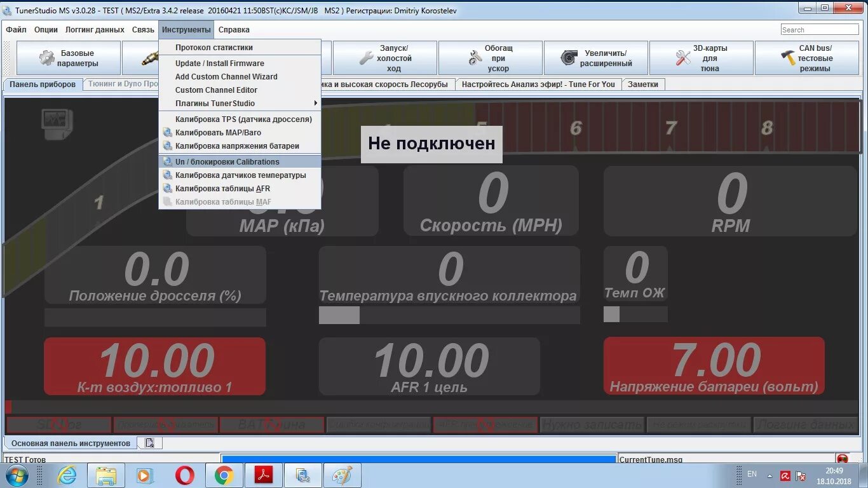Click the EN language indicator
The width and height of the screenshot is (868, 488).
[752, 474]
